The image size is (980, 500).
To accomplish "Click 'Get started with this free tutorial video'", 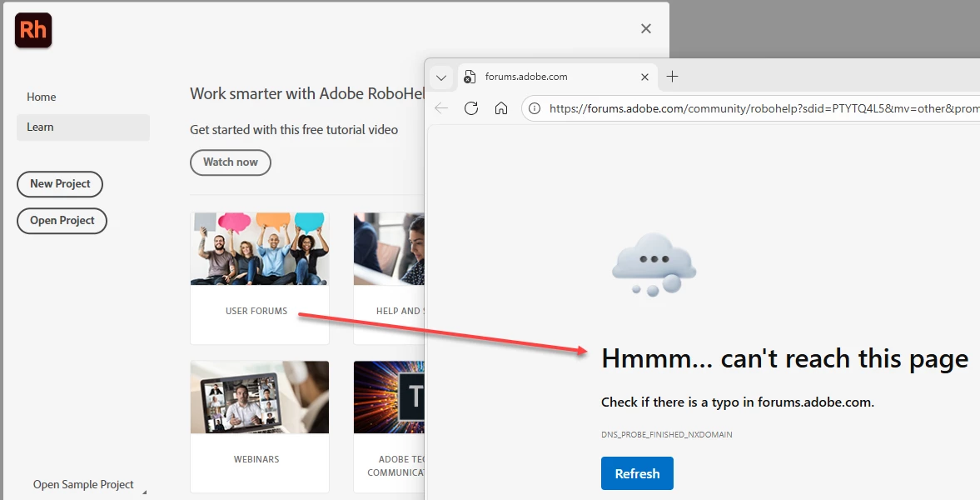I will click(x=294, y=130).
